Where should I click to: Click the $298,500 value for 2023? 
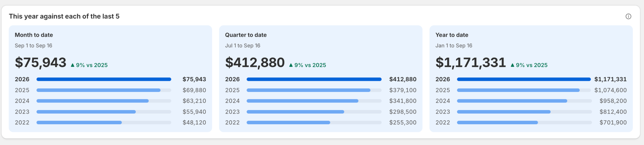coord(403,112)
